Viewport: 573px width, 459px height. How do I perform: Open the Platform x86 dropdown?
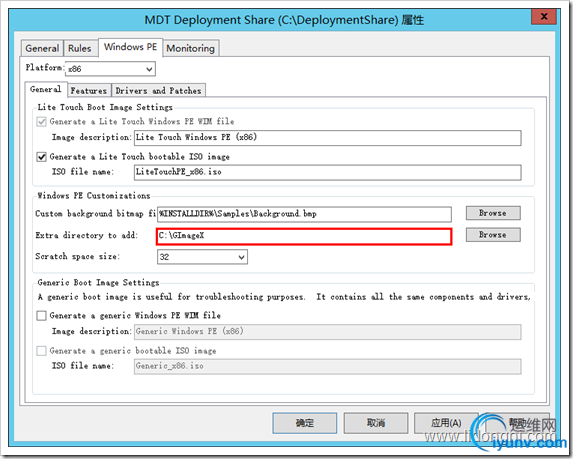(110, 69)
